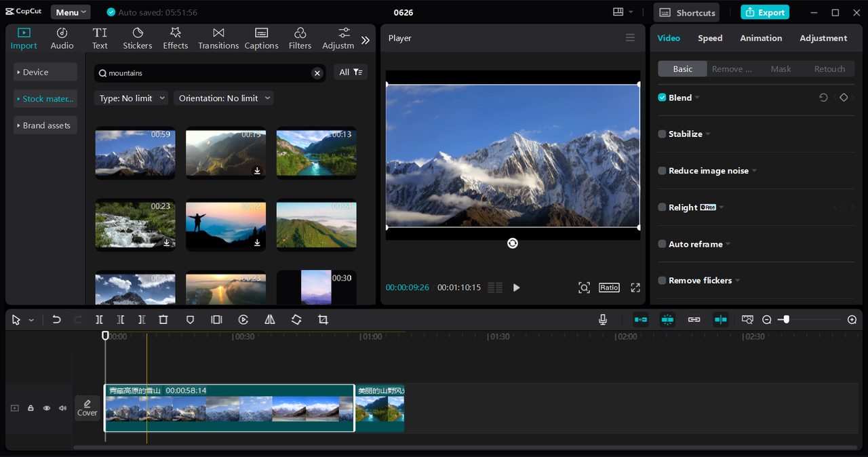Open the Filters tab
The width and height of the screenshot is (868, 457).
coord(300,39)
